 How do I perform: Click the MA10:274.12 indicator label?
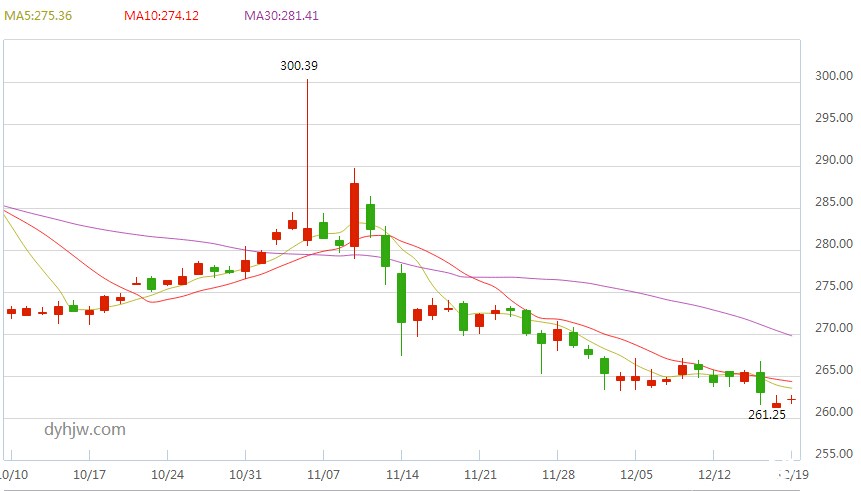(x=161, y=17)
